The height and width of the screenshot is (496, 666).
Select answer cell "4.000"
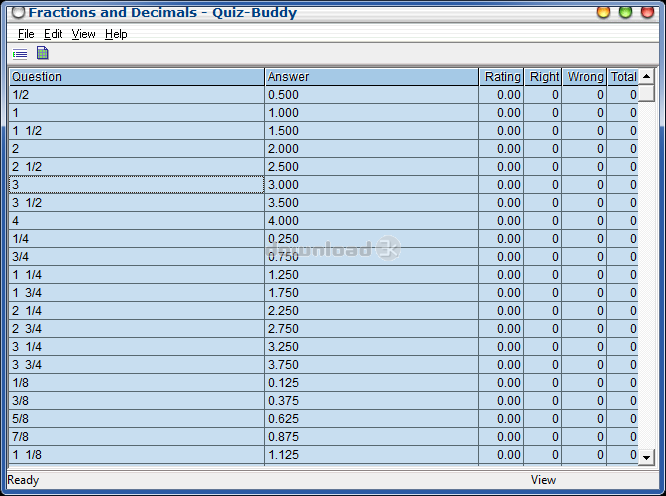(x=372, y=221)
